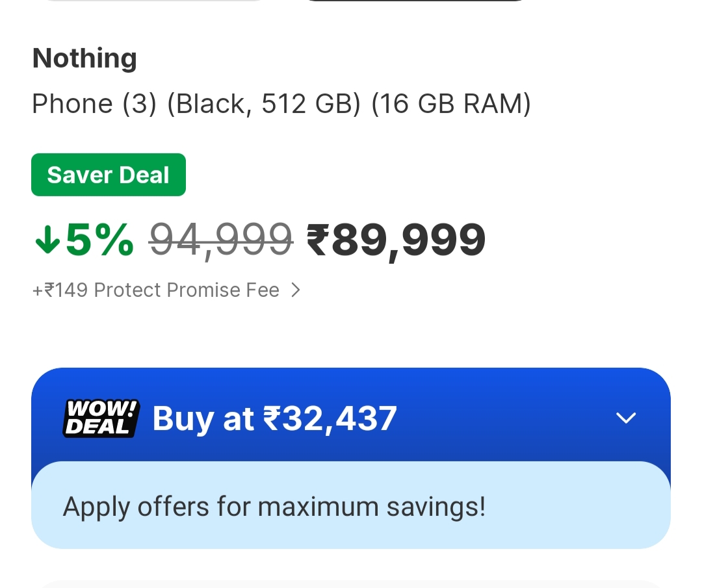This screenshot has height=588, width=702.
Task: Tap the partially visible card at bottom
Action: click(x=350, y=584)
